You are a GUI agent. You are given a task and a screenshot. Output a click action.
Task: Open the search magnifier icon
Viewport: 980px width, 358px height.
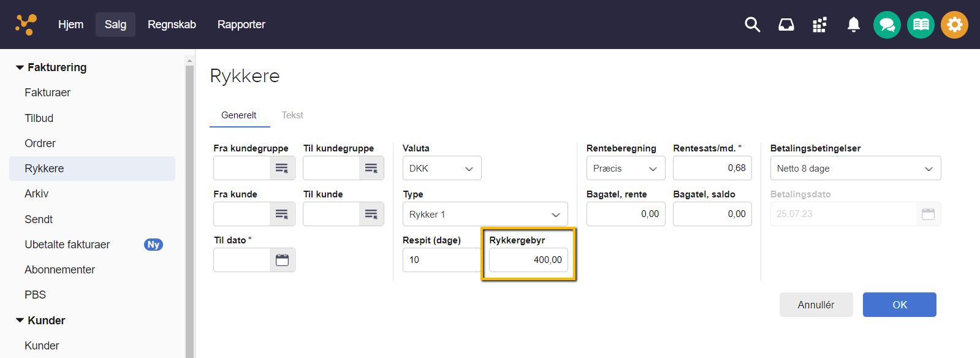(x=752, y=25)
